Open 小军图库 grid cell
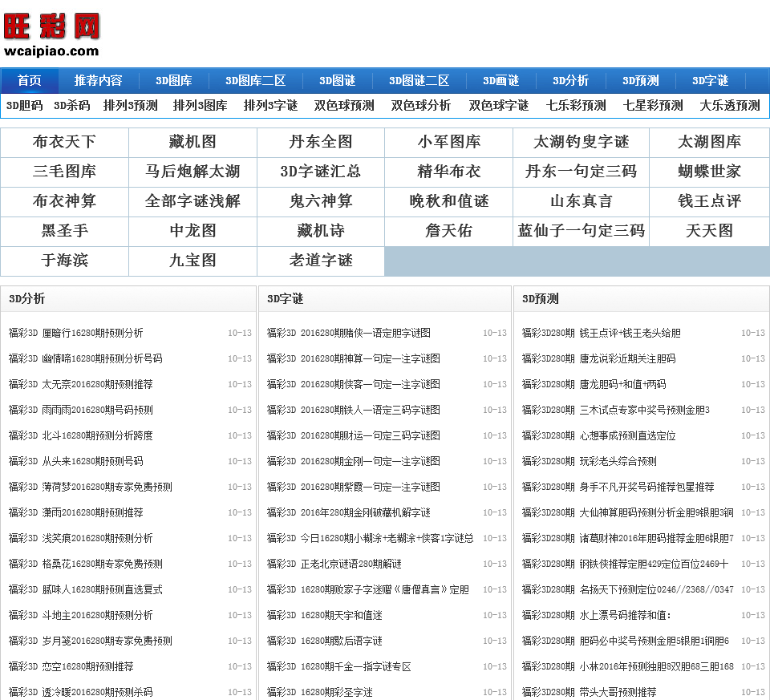770x700 pixels. click(x=449, y=143)
